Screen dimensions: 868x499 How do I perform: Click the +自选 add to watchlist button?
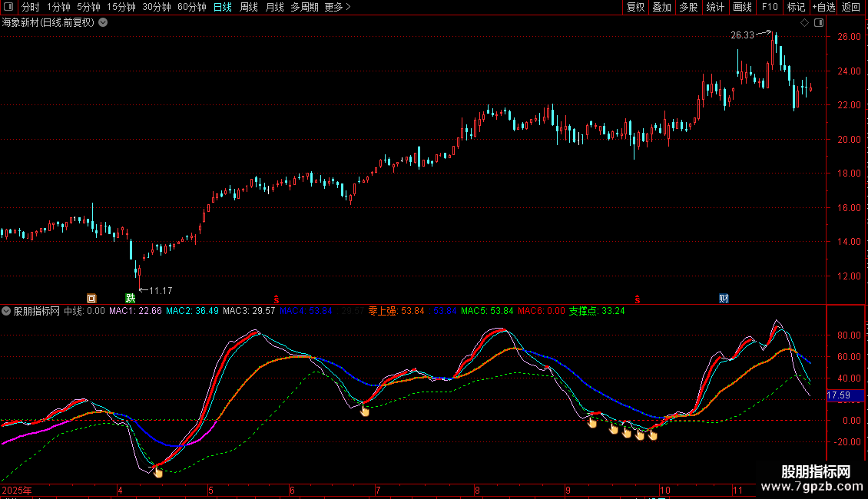coord(823,8)
